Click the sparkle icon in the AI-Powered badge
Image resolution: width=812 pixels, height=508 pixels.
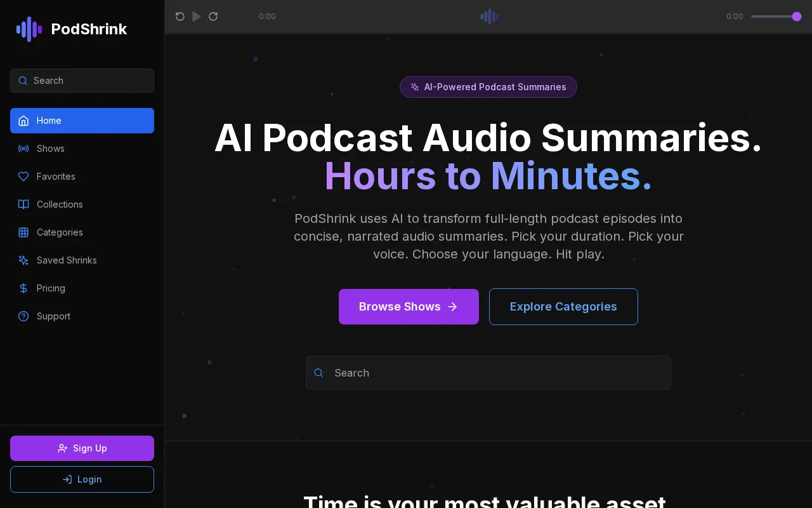(x=415, y=87)
